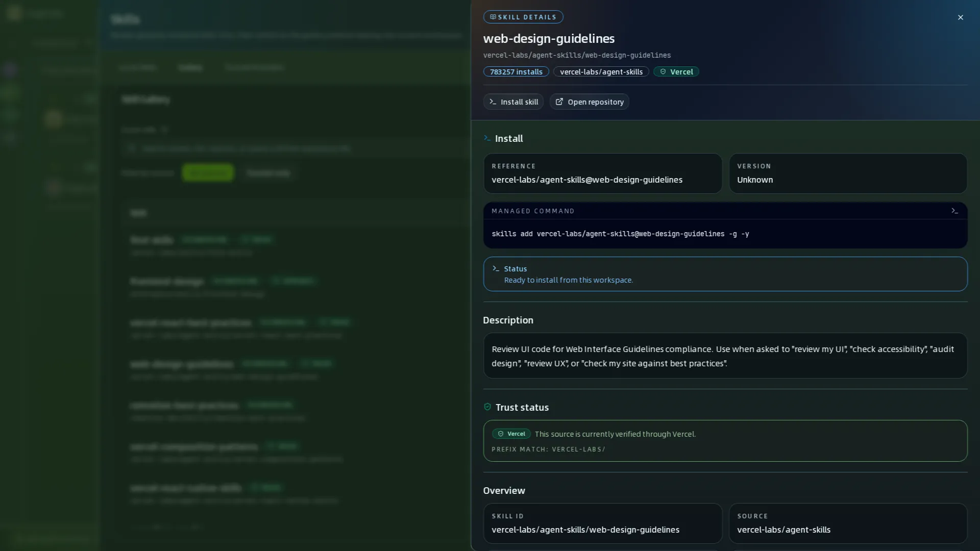Click the Source value vercel-labs/agent-skills
The width and height of the screenshot is (980, 551).
[x=783, y=530]
